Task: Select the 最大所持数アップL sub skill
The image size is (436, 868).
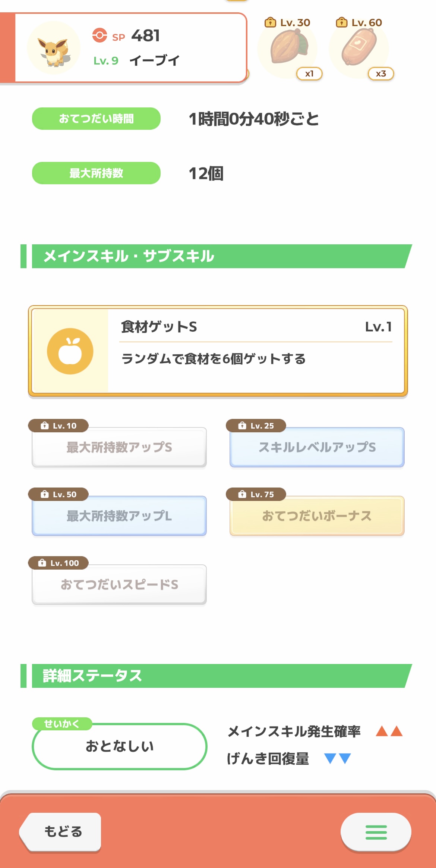Action: 119,516
